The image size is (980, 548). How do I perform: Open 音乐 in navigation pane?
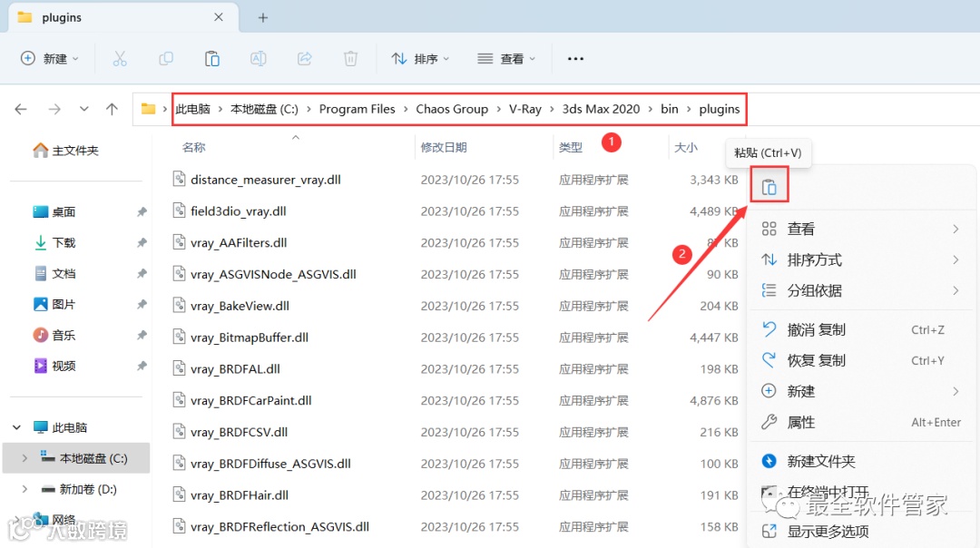[54, 335]
